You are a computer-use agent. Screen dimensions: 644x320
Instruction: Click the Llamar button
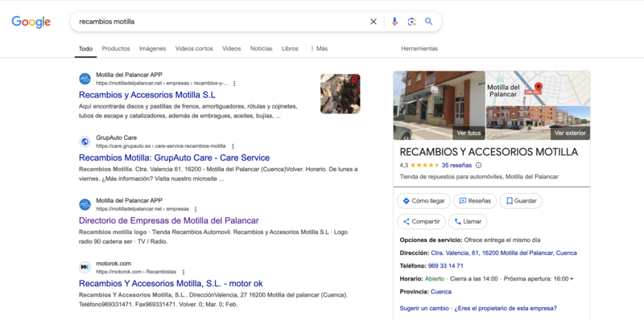coord(468,222)
